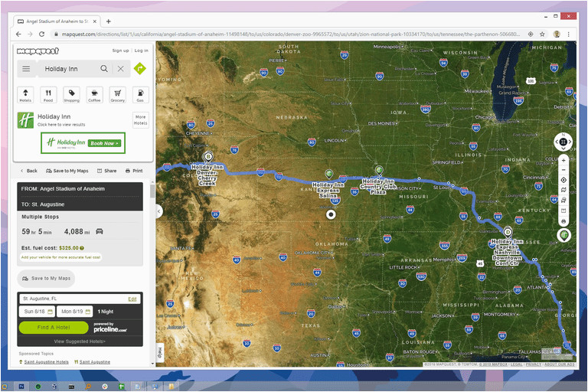Open the command prompt taskbar icon
The image size is (588, 392).
pyautogui.click(x=71, y=387)
